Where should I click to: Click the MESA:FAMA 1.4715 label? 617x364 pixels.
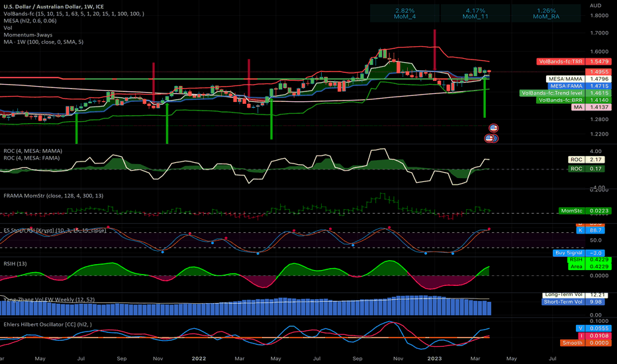point(579,86)
